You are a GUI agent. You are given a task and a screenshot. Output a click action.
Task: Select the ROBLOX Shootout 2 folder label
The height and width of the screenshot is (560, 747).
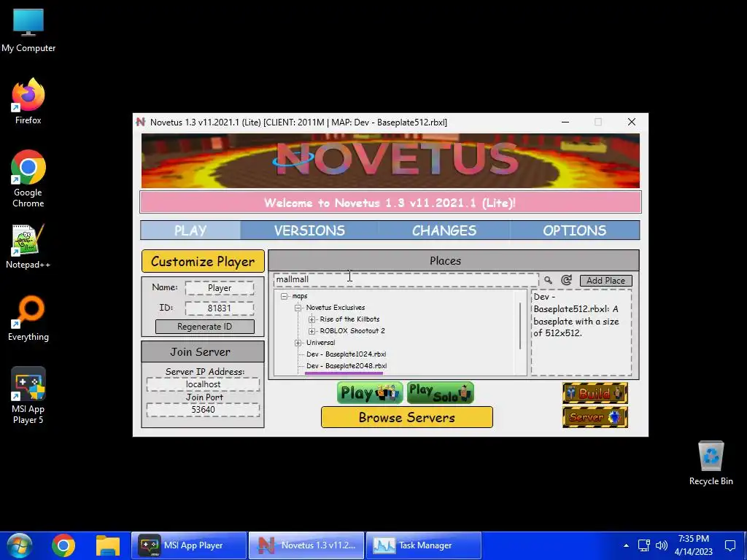tap(352, 330)
